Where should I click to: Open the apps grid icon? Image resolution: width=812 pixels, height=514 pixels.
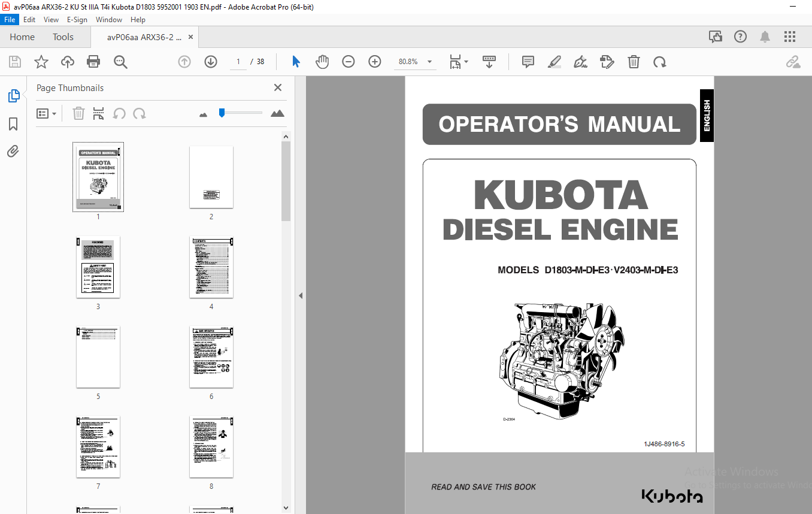click(x=790, y=37)
